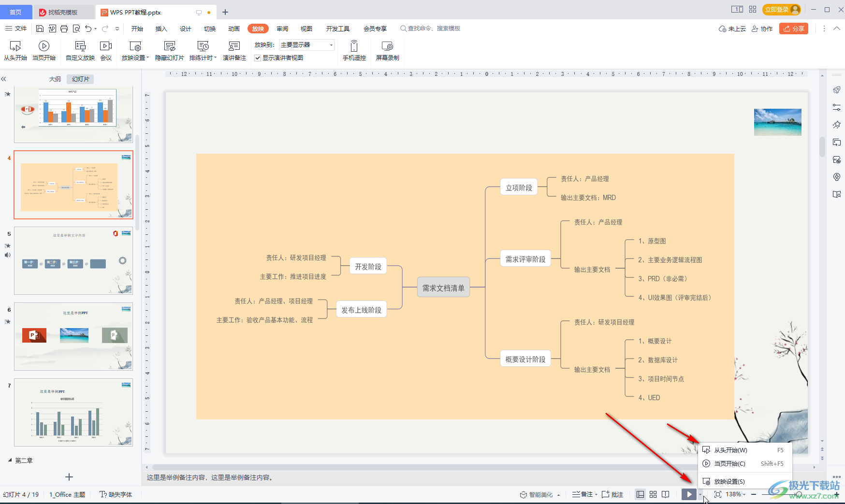
Task: Click the save icon in quick toolbar
Action: (40, 29)
